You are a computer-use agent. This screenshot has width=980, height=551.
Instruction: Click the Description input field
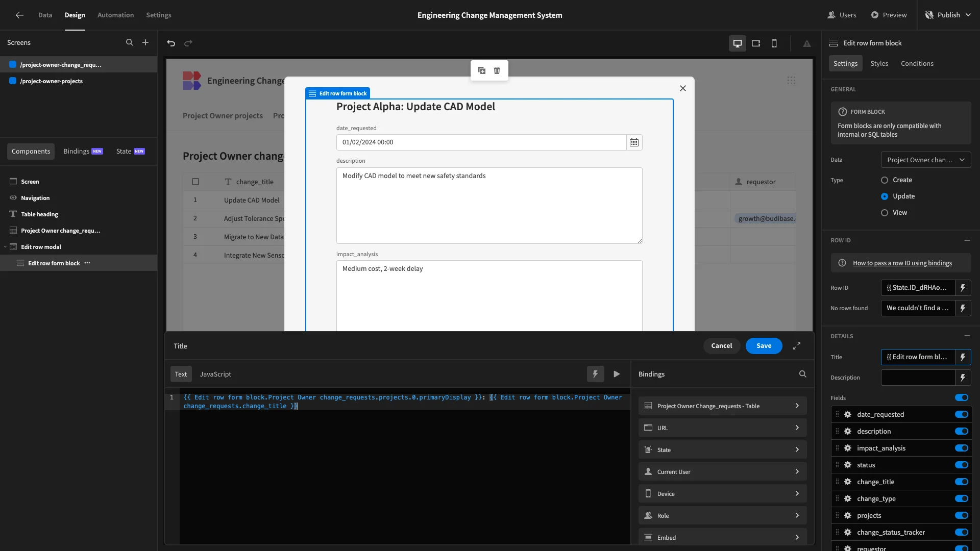918,378
